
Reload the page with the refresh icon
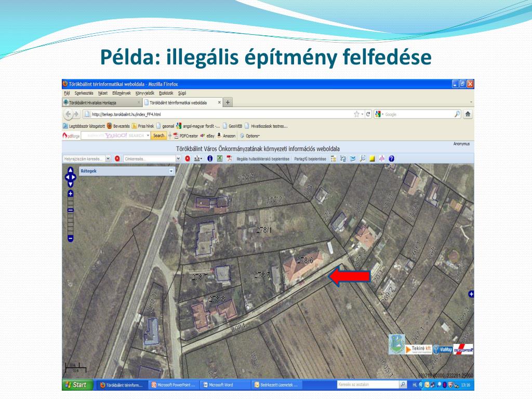coord(368,114)
